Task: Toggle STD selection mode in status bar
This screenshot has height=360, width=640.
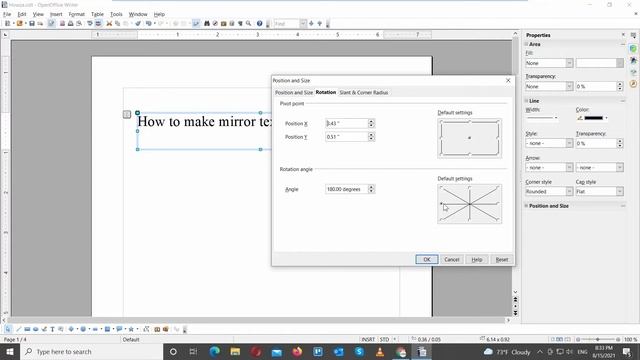Action: (384, 339)
